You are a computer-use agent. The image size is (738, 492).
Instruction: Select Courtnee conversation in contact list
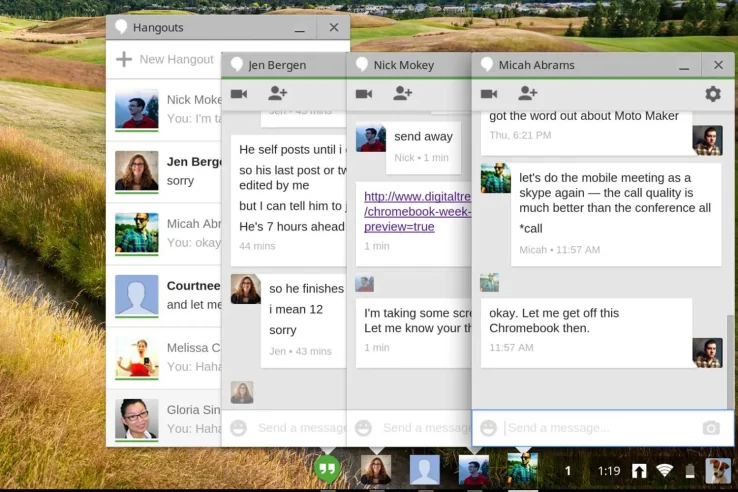(x=164, y=296)
